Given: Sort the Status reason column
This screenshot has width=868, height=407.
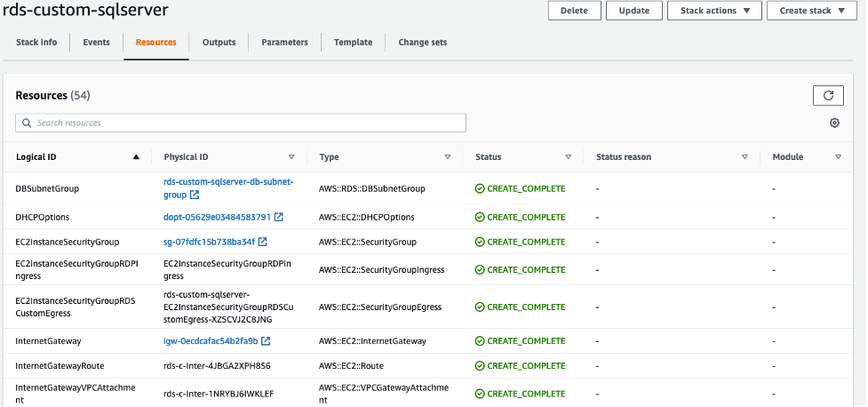Looking at the screenshot, I should click(x=745, y=157).
